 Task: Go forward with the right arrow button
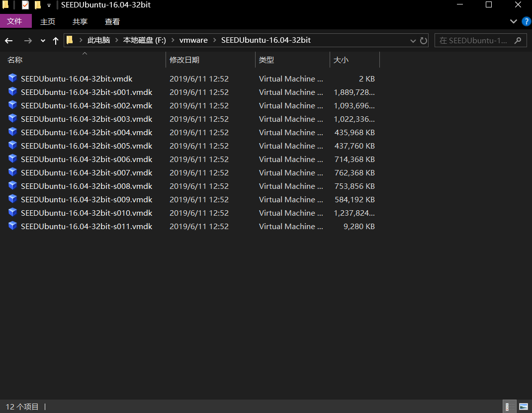[x=28, y=41]
